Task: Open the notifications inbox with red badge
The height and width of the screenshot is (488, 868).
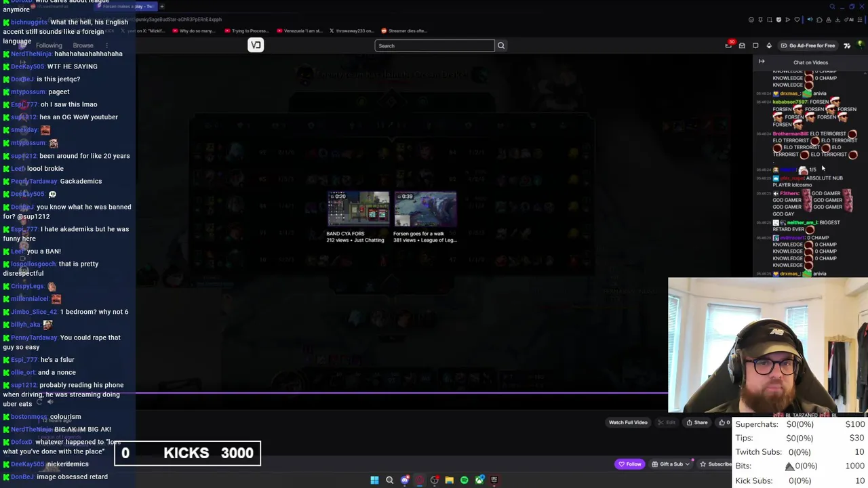Action: click(729, 45)
